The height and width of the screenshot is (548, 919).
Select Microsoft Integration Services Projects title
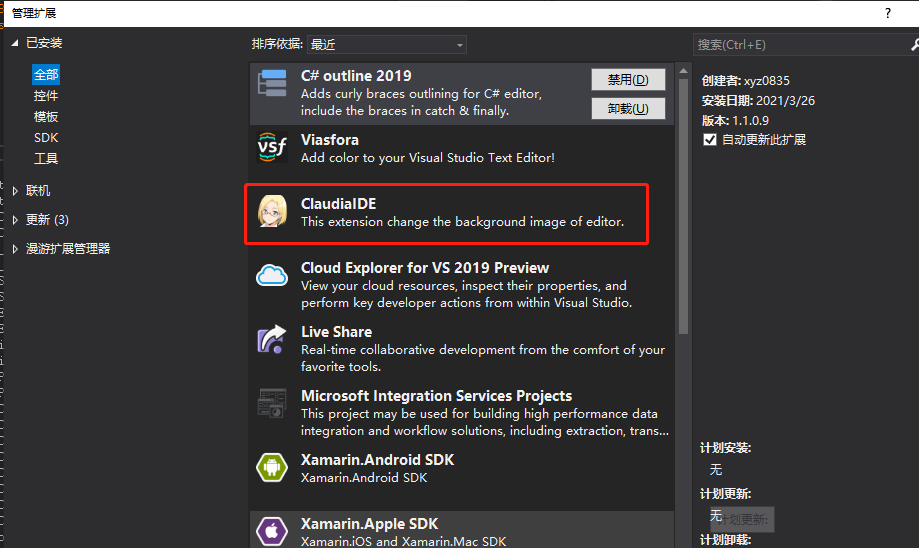point(437,396)
